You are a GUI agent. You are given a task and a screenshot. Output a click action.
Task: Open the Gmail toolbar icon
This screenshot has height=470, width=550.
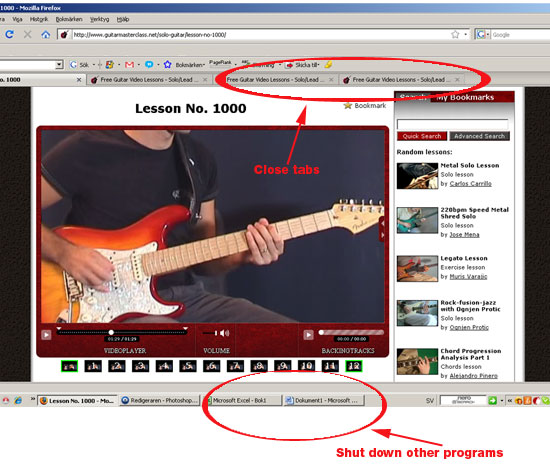(129, 65)
